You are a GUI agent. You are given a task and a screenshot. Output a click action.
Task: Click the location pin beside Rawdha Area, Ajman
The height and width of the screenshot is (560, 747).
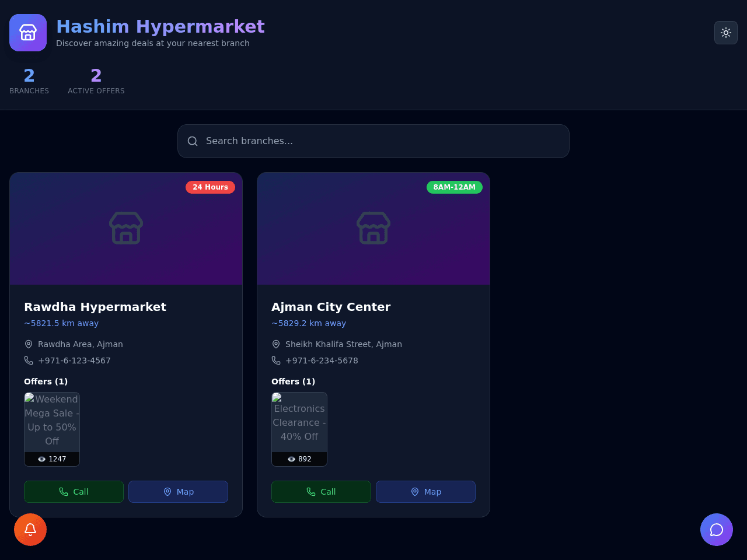29,344
